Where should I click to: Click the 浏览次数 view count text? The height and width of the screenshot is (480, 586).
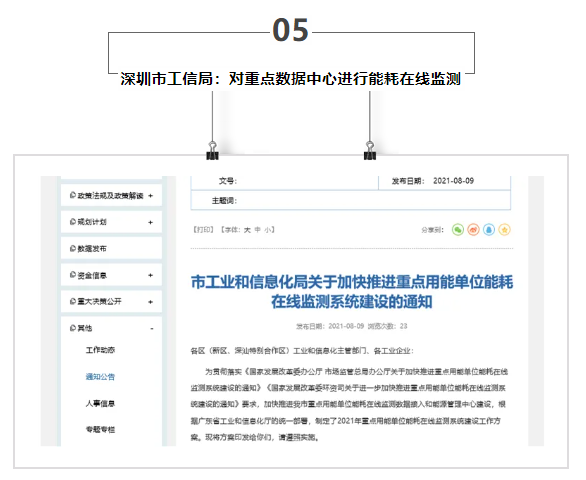pos(388,326)
